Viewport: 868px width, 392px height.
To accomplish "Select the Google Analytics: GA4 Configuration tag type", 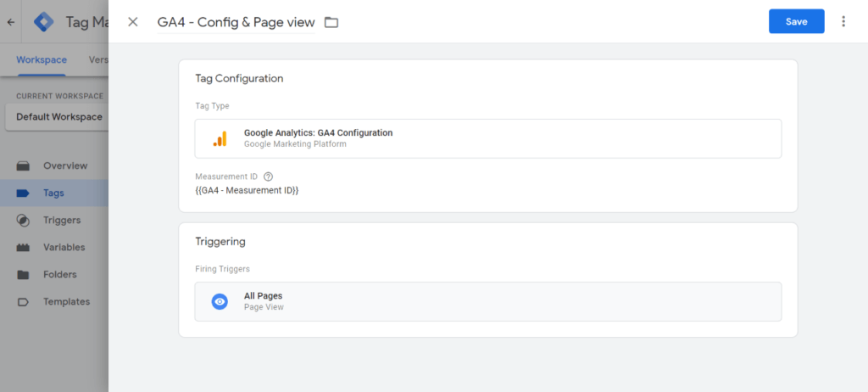I will click(487, 138).
